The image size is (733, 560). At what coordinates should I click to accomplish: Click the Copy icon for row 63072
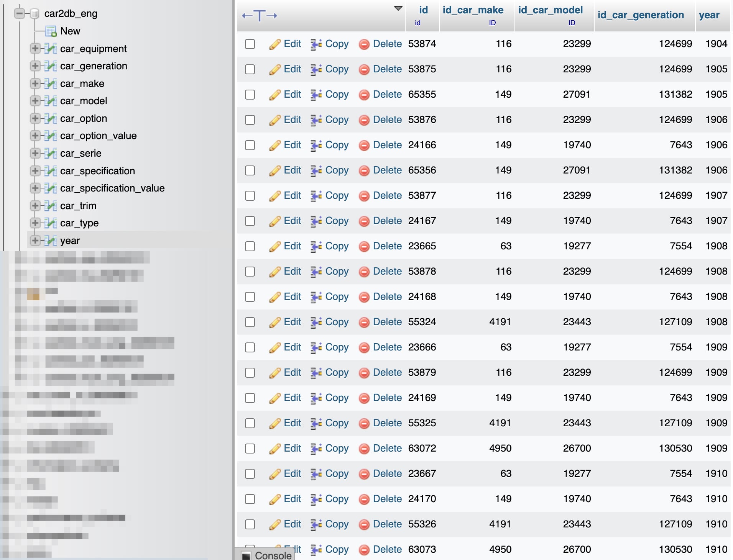[x=316, y=449]
